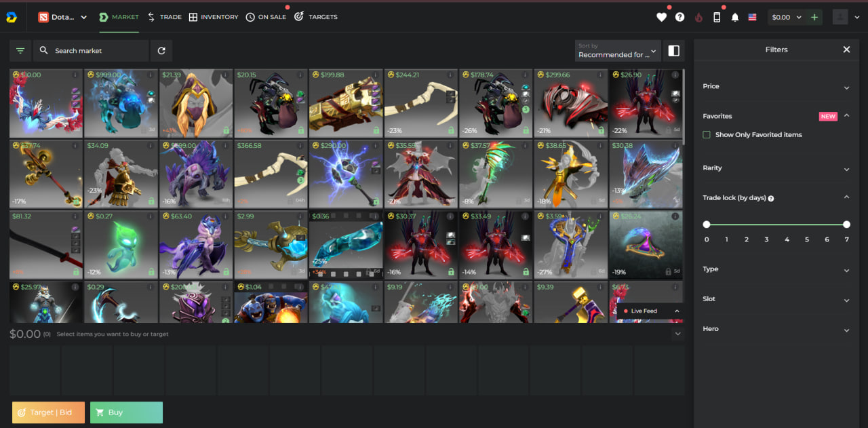Open favorites heart icon in header
This screenshot has height=428, width=868.
coord(662,17)
